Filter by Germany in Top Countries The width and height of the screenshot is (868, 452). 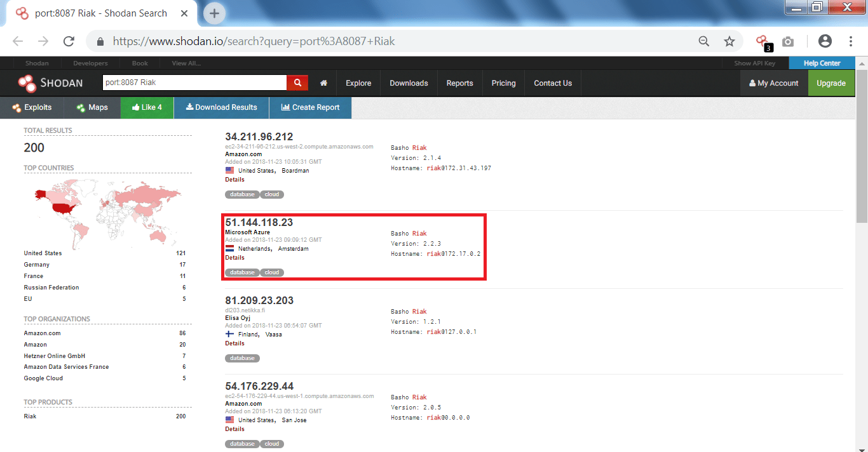pos(36,265)
